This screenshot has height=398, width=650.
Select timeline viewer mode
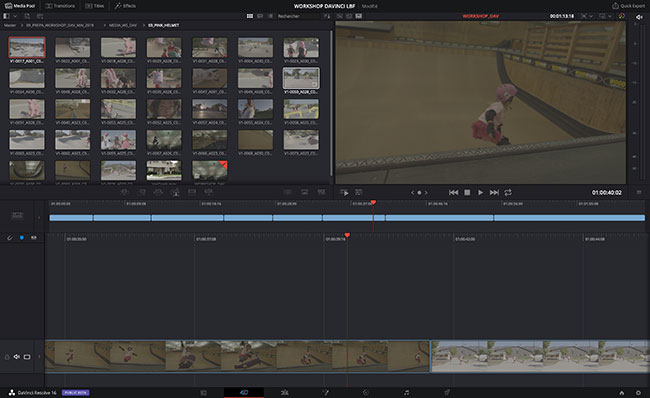coord(359,16)
